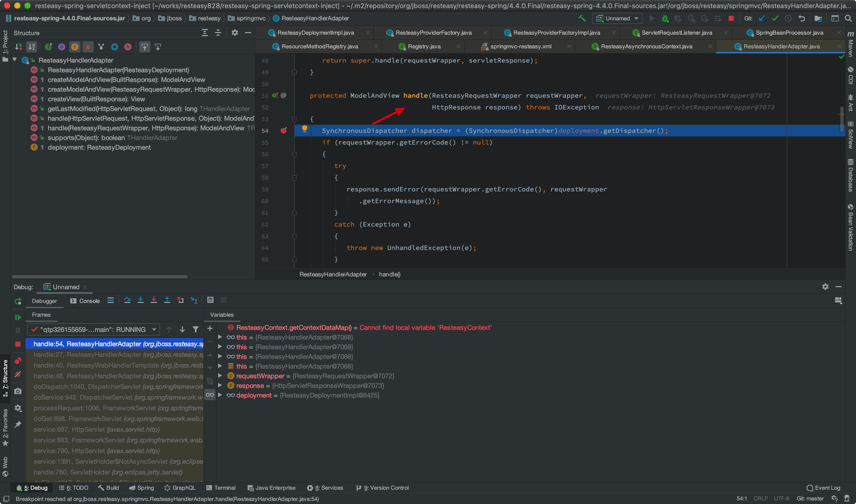Image resolution: width=856 pixels, height=504 pixels.
Task: Toggle Show Fields filter in Structure
Action: click(75, 47)
